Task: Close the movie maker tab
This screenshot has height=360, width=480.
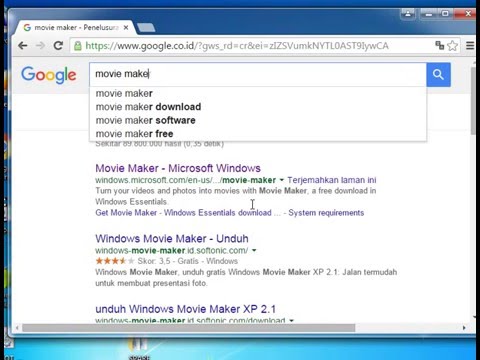Action: 126,28
